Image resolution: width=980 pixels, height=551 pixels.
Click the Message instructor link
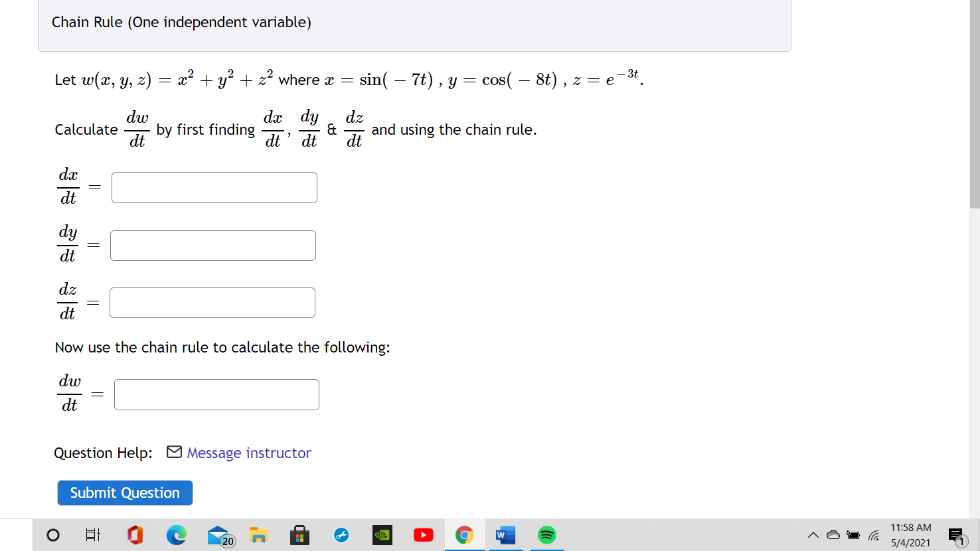pos(249,453)
